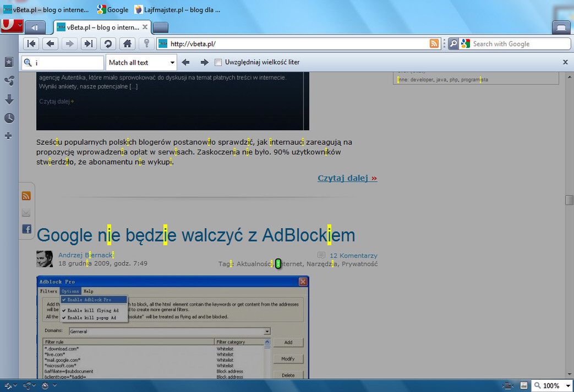Click the RSS feed icon in address bar
The height and width of the screenshot is (392, 574).
pos(434,43)
